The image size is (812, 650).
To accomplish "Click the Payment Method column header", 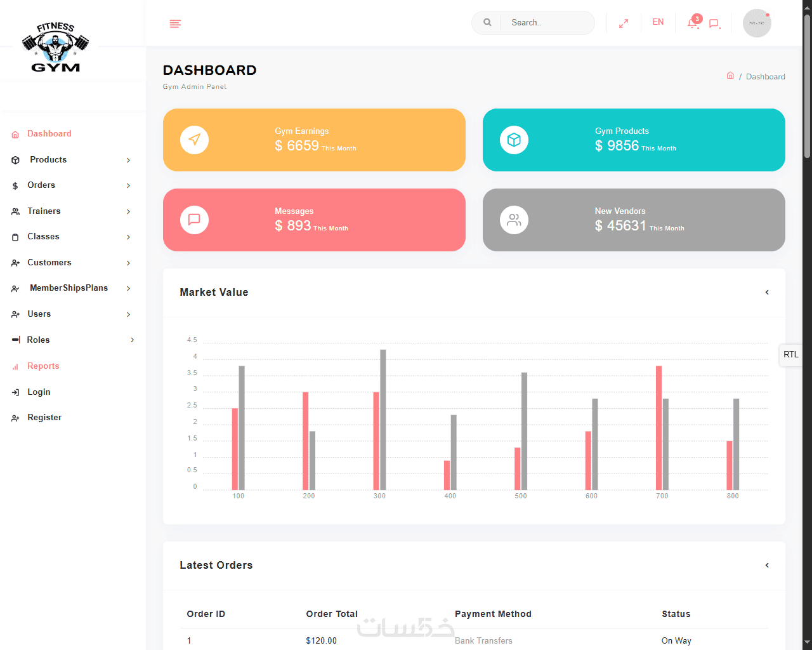I will (x=493, y=614).
